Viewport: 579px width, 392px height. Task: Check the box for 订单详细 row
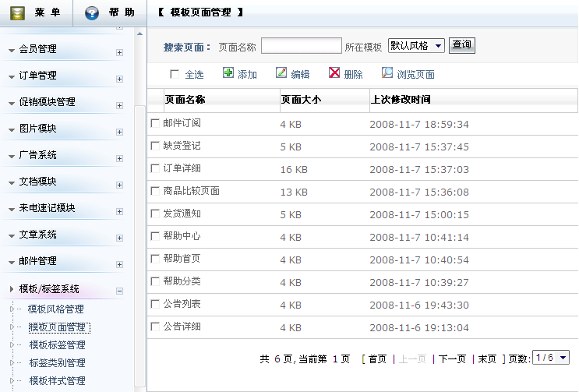155,168
